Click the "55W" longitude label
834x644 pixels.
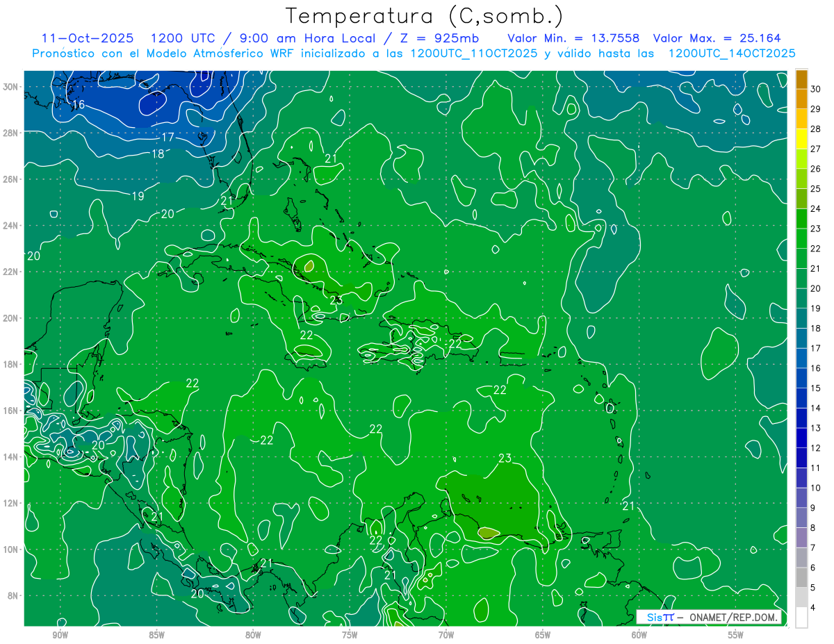[736, 635]
